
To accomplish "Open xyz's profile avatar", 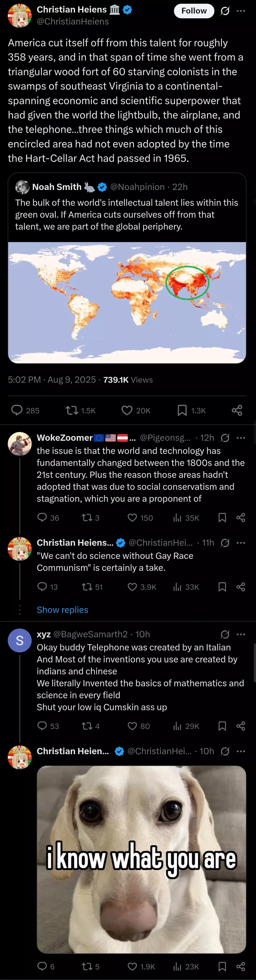I will coord(19,640).
